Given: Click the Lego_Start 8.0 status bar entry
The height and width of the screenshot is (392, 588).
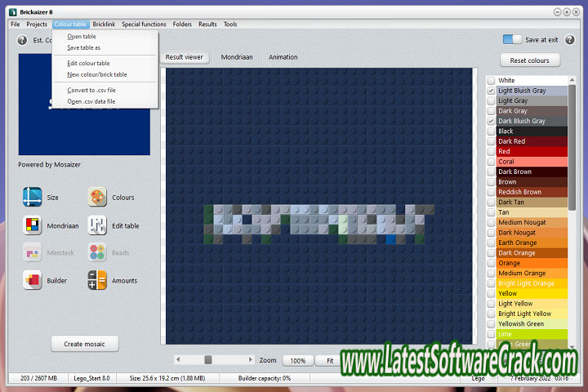Looking at the screenshot, I should point(91,378).
